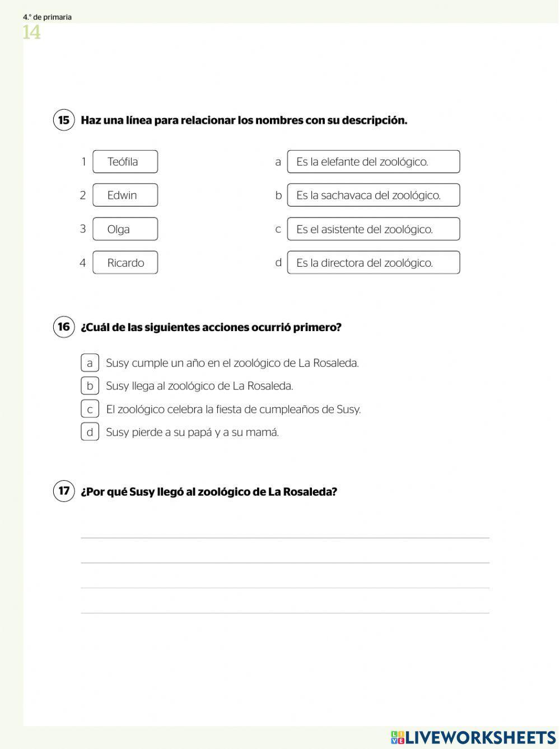Click the question 16 number circle
Image resolution: width=560 pixels, height=749 pixels.
click(x=64, y=327)
